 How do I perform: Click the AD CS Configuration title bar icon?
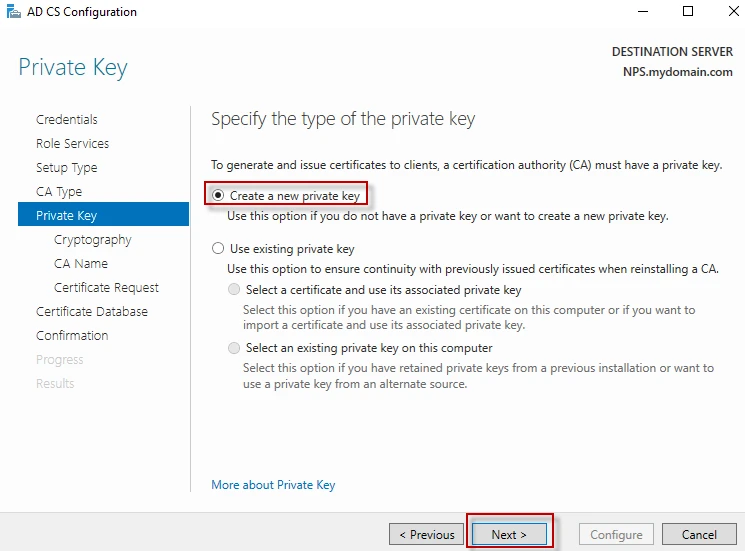point(13,12)
